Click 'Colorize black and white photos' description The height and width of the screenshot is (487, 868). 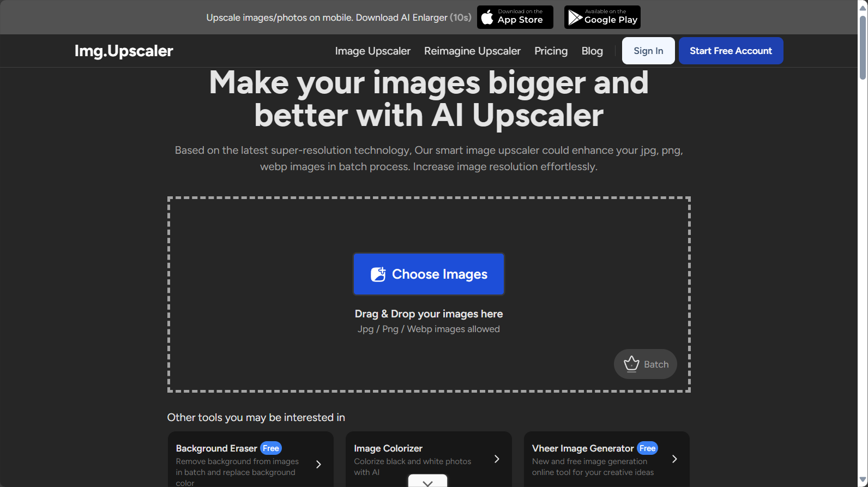[412, 467]
